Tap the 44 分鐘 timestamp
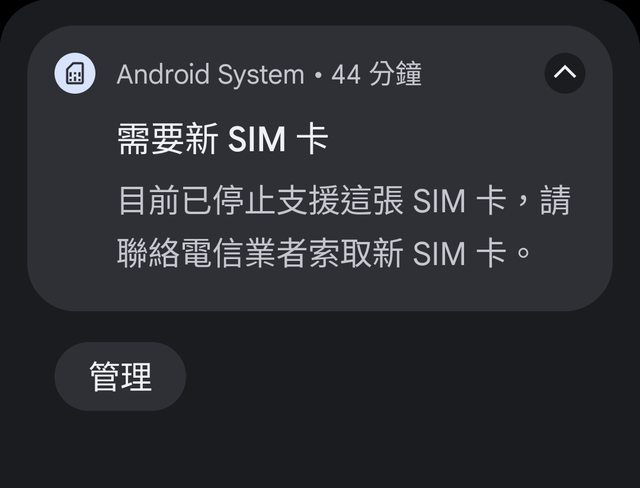 [376, 74]
